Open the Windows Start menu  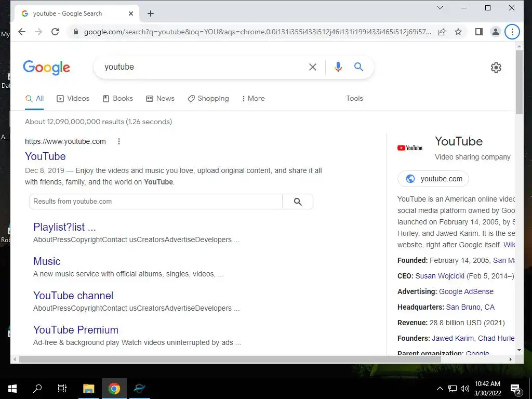tap(12, 389)
